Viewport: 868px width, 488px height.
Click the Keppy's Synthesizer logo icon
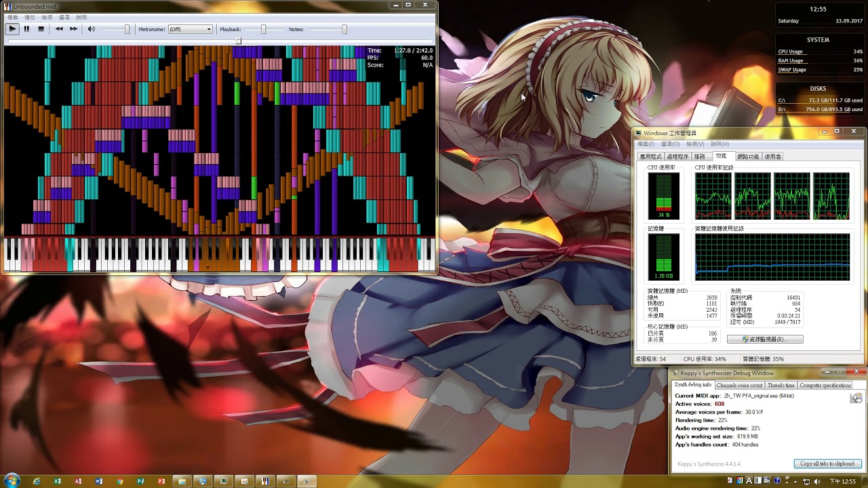(856, 398)
